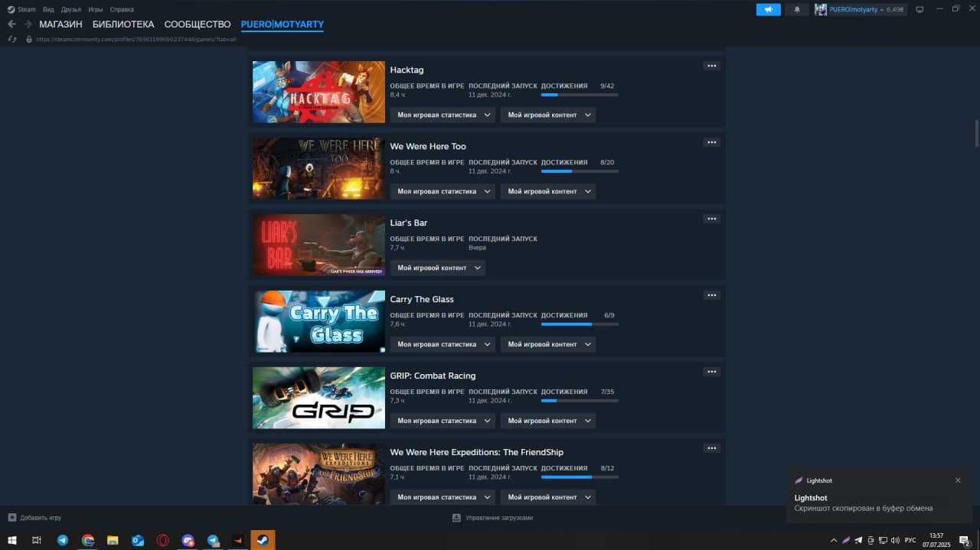Click the Hacktag cover thumbnail
Viewport: 980px width, 550px height.
coord(318,92)
